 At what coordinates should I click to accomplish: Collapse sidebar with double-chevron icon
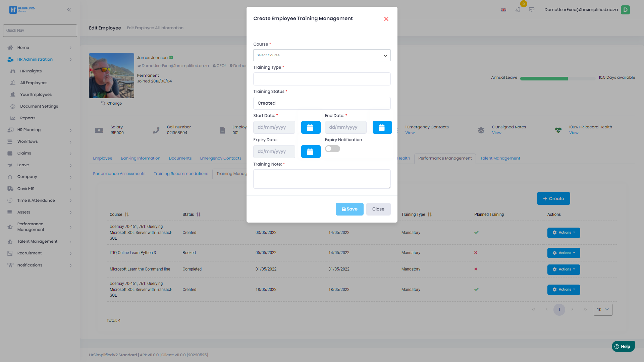tap(69, 10)
